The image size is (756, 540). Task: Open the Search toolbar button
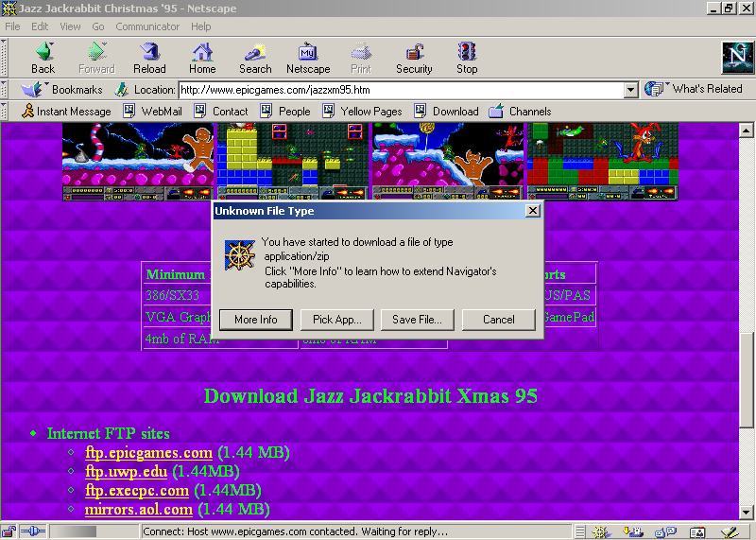(x=255, y=58)
